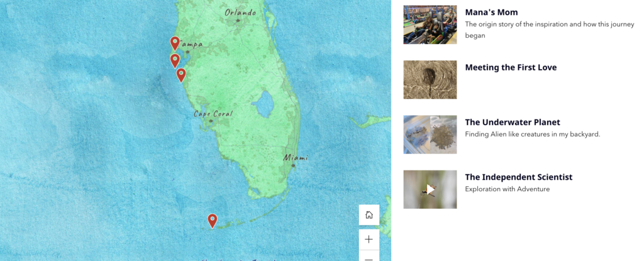Zoom in using the plus button

369,239
